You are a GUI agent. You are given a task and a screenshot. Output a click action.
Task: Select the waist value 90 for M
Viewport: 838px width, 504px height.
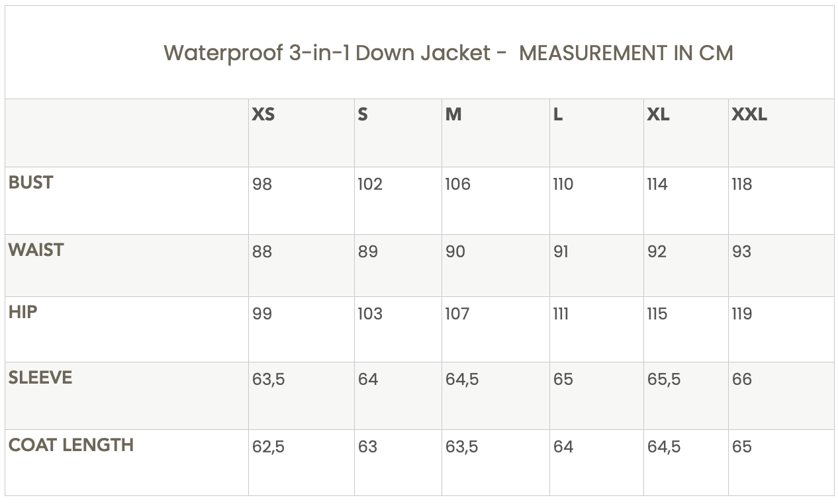(455, 252)
